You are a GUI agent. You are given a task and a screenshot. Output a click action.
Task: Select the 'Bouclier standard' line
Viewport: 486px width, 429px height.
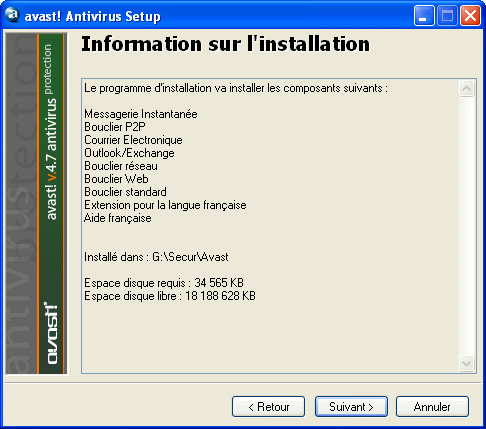coord(125,192)
